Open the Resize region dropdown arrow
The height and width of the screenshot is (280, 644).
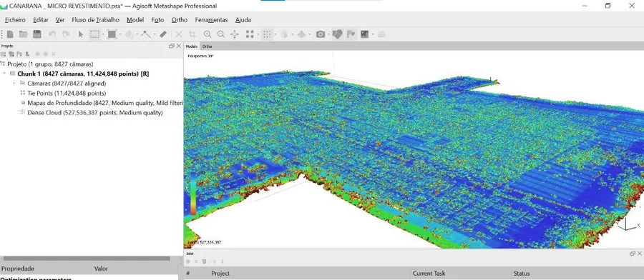tap(120, 34)
